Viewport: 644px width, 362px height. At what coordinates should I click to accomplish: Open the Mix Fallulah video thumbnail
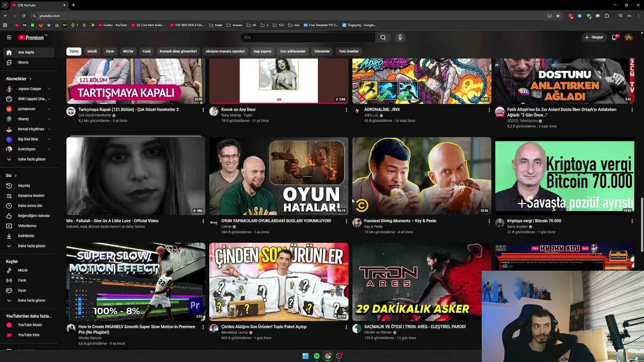136,176
